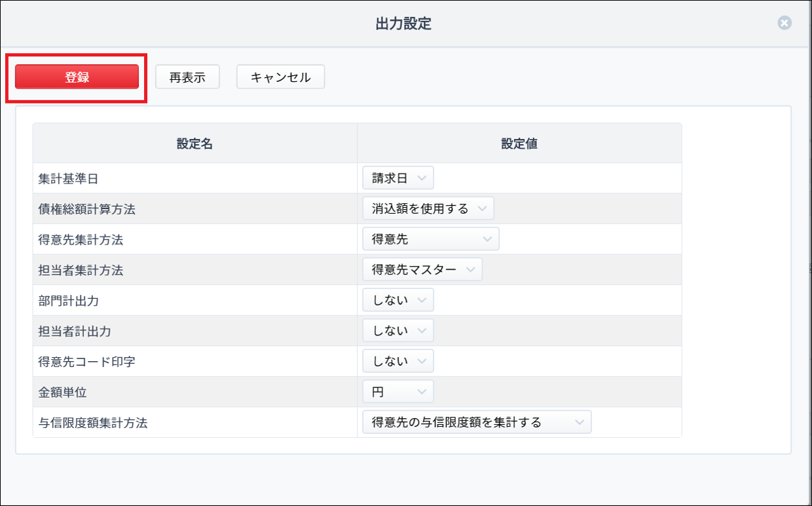Open the 担当者計出力 dropdown
The width and height of the screenshot is (812, 506).
398,330
